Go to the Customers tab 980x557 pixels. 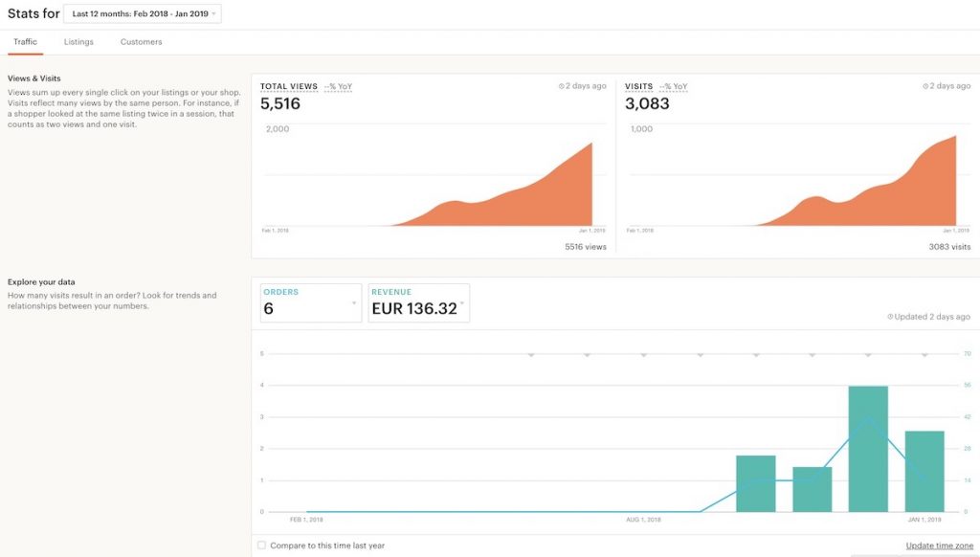point(142,42)
